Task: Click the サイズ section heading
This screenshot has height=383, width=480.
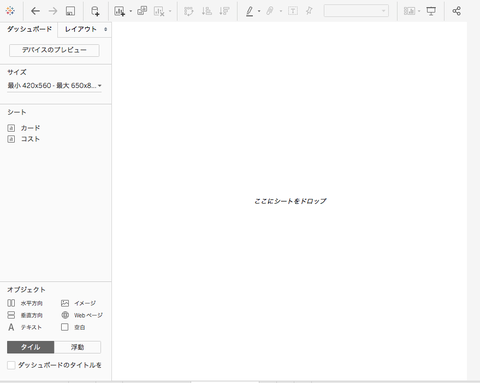Action: [17, 72]
